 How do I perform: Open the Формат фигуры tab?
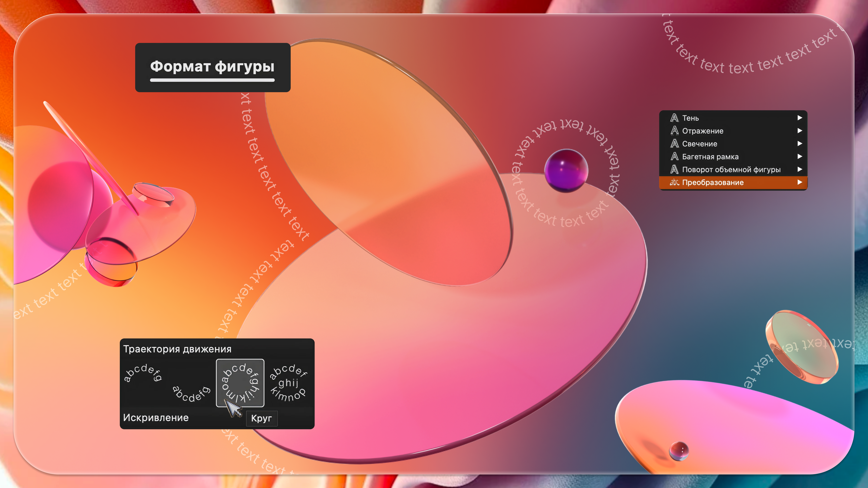coord(212,67)
